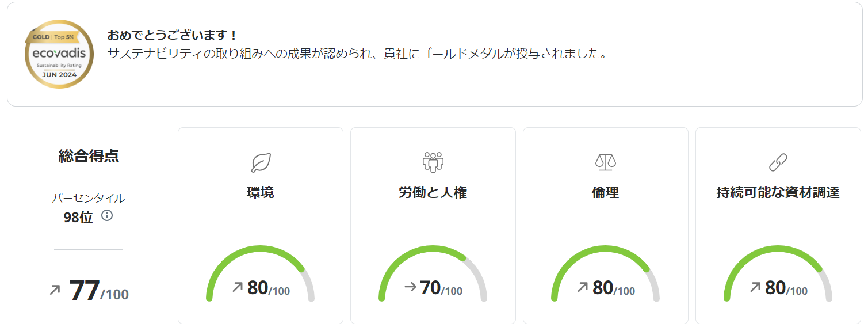
Task: Click the 労働と人権 gauge arc
Action: 433,249
